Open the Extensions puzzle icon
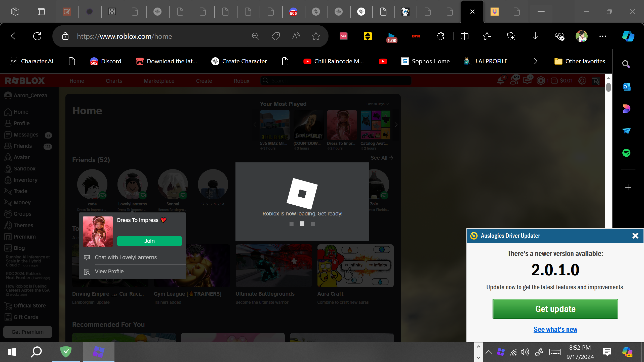The width and height of the screenshot is (644, 362). click(x=440, y=36)
